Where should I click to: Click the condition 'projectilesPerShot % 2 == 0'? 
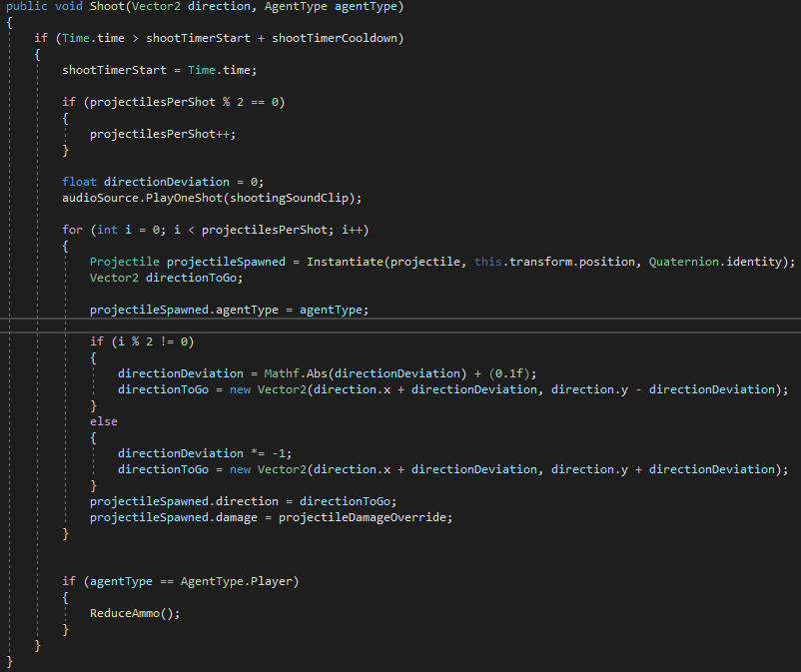(x=184, y=102)
